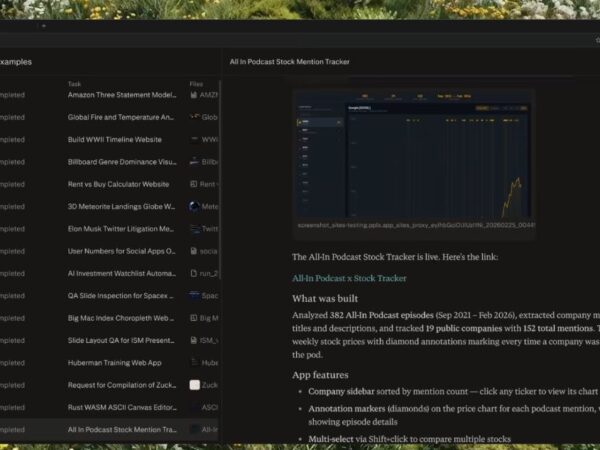Open the Global Fire and Temperature task

(121, 117)
